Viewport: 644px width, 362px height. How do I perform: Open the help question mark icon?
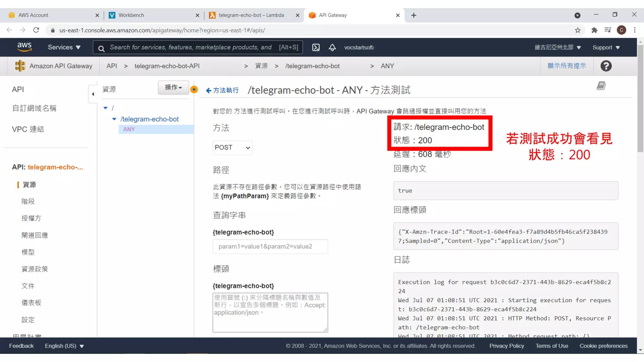point(606,66)
